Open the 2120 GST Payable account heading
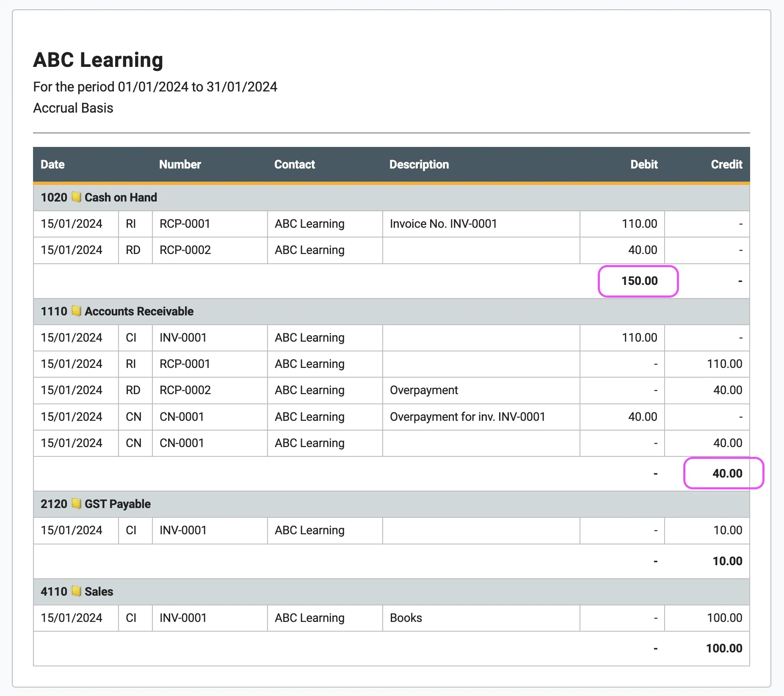The width and height of the screenshot is (784, 696). (x=96, y=504)
